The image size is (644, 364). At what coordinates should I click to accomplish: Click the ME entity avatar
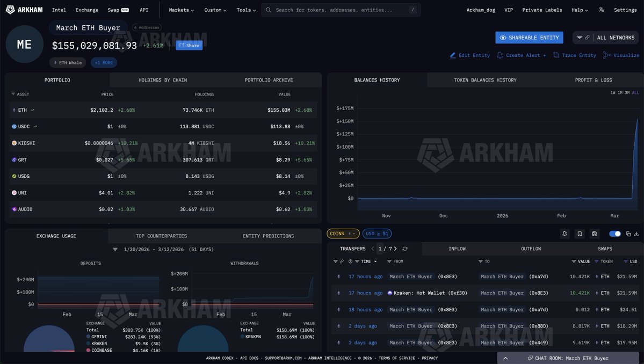pos(24,44)
